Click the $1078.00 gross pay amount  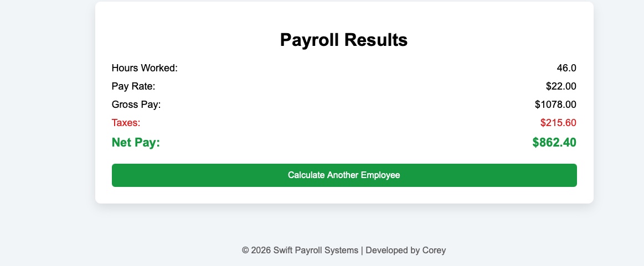point(555,104)
